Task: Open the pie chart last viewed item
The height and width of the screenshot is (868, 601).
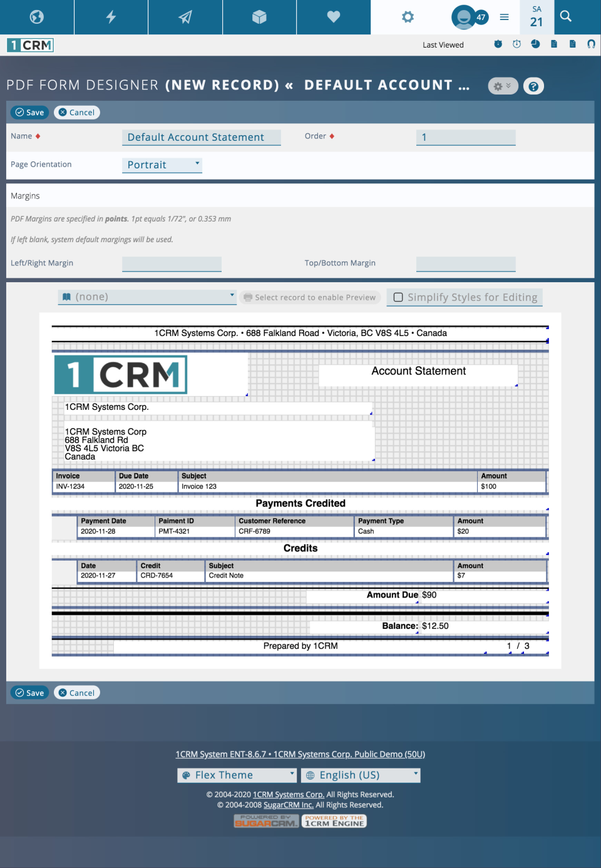Action: click(x=535, y=44)
